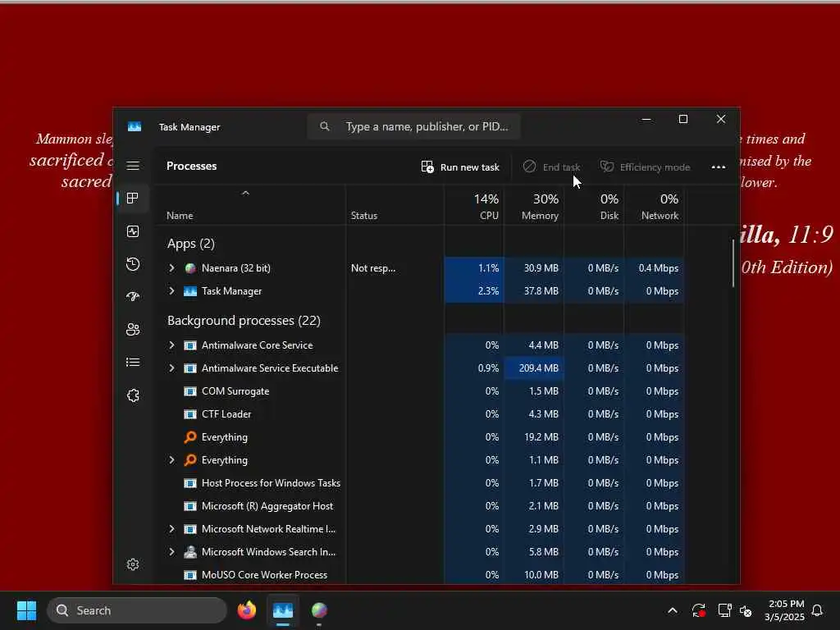Viewport: 840px width, 630px height.
Task: Open the Users sidebar icon
Action: click(x=133, y=330)
